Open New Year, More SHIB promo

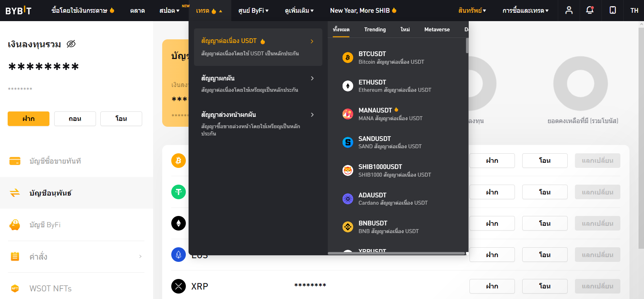coord(363,11)
